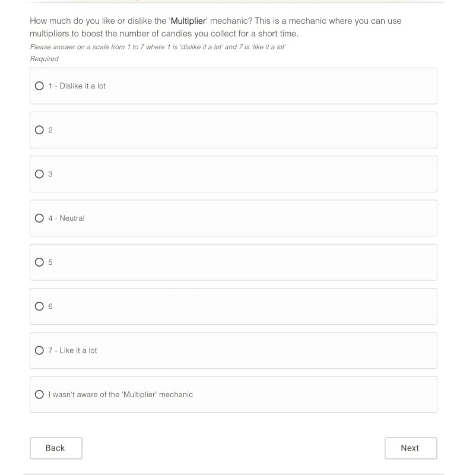Pick the radio circle for rating 3
The image size is (476, 475).
[x=39, y=174]
